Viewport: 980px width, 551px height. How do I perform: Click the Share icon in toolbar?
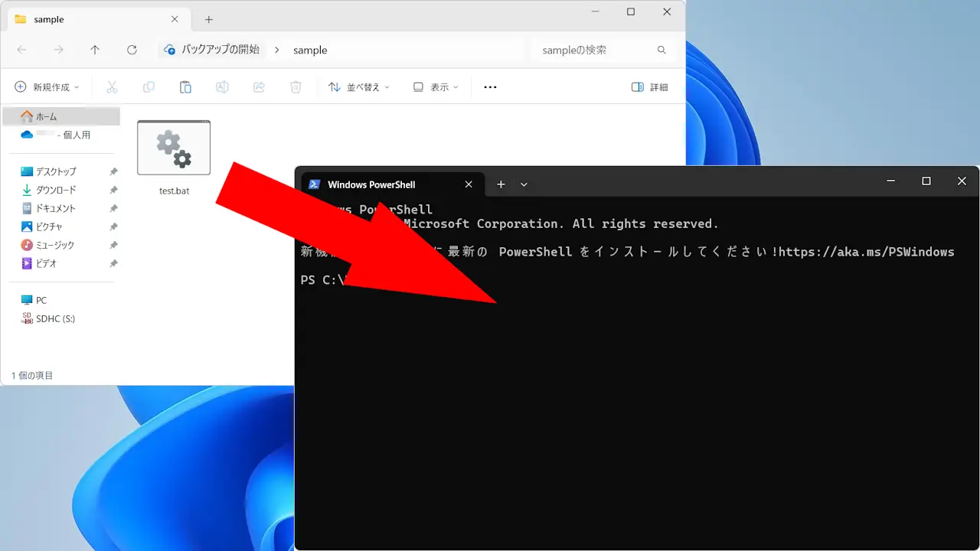(259, 87)
